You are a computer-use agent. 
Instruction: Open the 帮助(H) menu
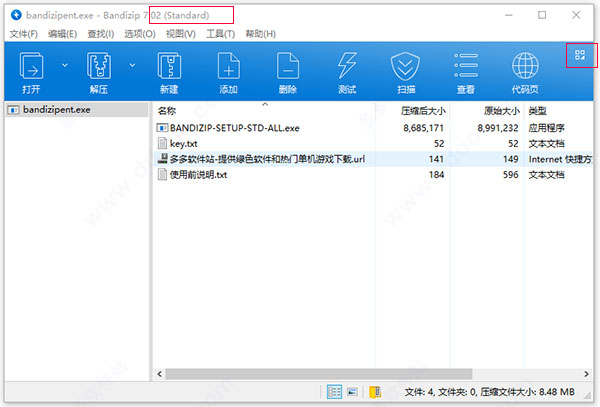point(261,34)
